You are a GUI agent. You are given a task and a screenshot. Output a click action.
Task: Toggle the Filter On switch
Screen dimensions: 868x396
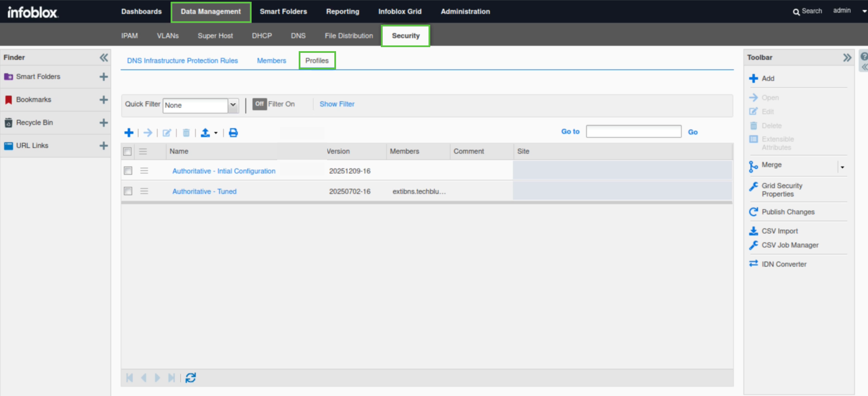coord(259,104)
